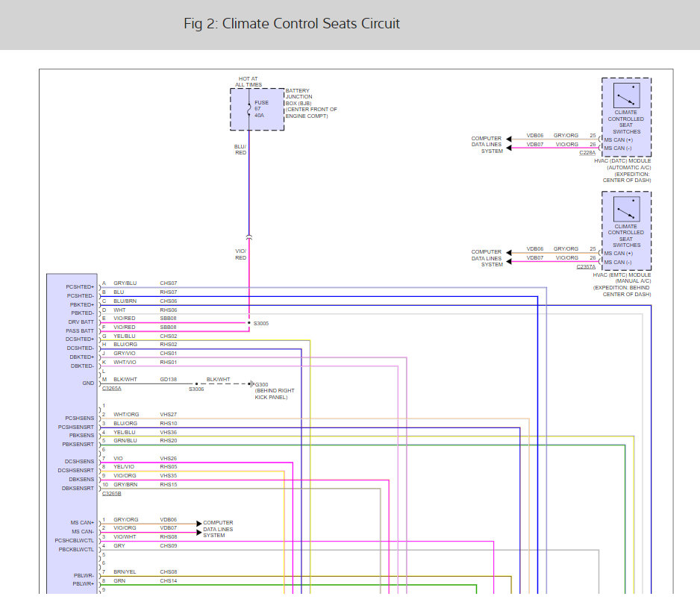Click circuit code CHS08
This screenshot has width=700, height=608.
tap(169, 572)
